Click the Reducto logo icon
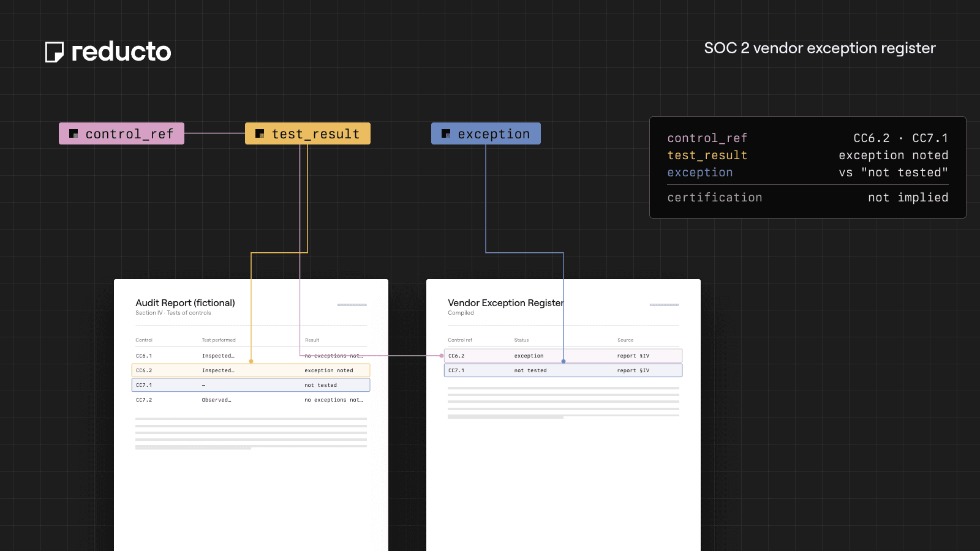Screen dimensions: 980x551 tap(55, 52)
